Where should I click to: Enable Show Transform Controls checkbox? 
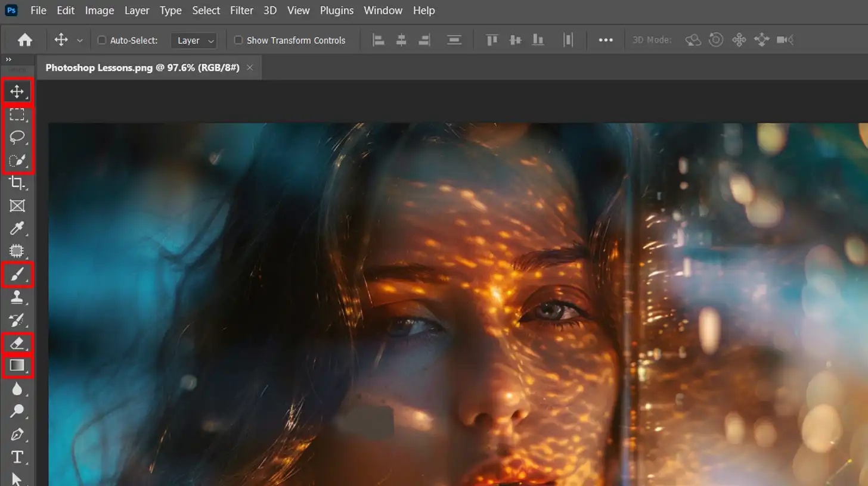(238, 40)
